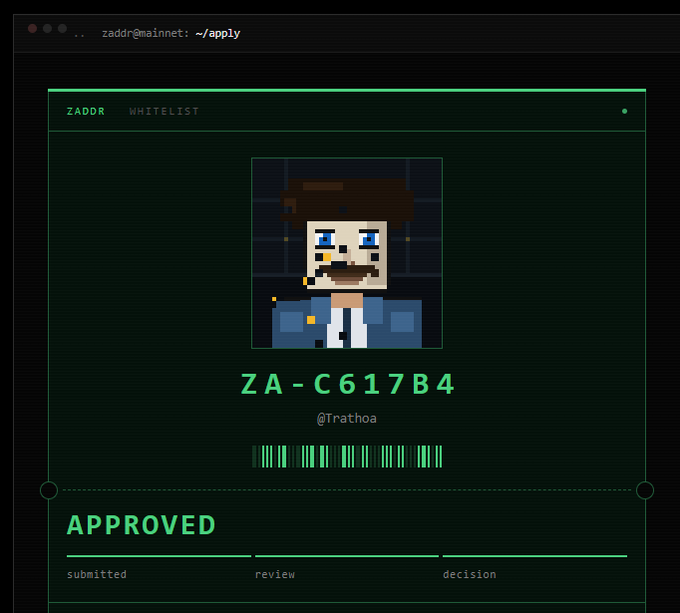This screenshot has height=613, width=680.
Task: Click the review progress step
Action: click(x=347, y=567)
